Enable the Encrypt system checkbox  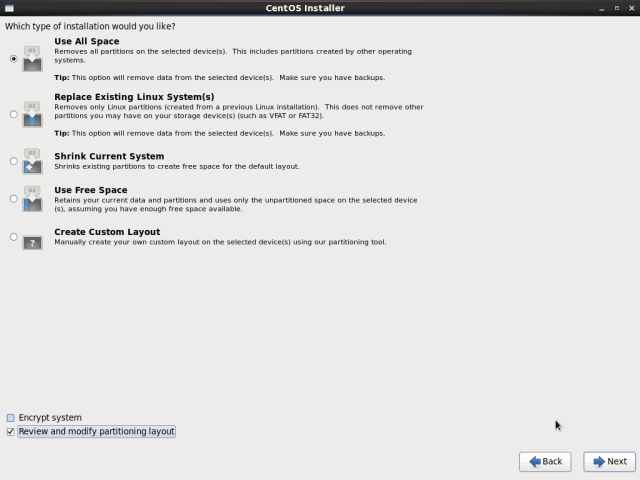coord(11,418)
